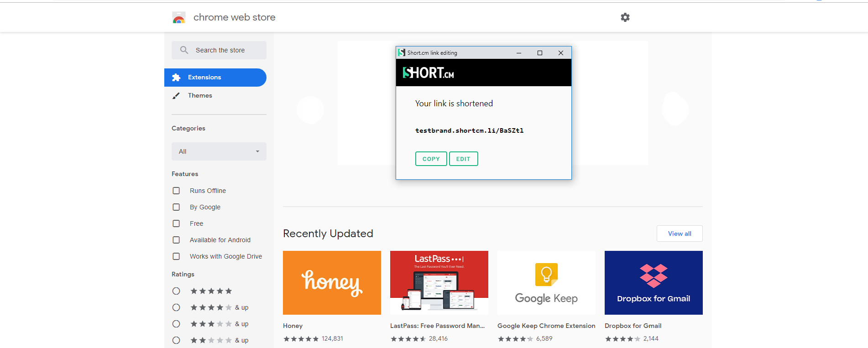This screenshot has width=868, height=348.
Task: Click the search magnifier icon
Action: point(184,50)
